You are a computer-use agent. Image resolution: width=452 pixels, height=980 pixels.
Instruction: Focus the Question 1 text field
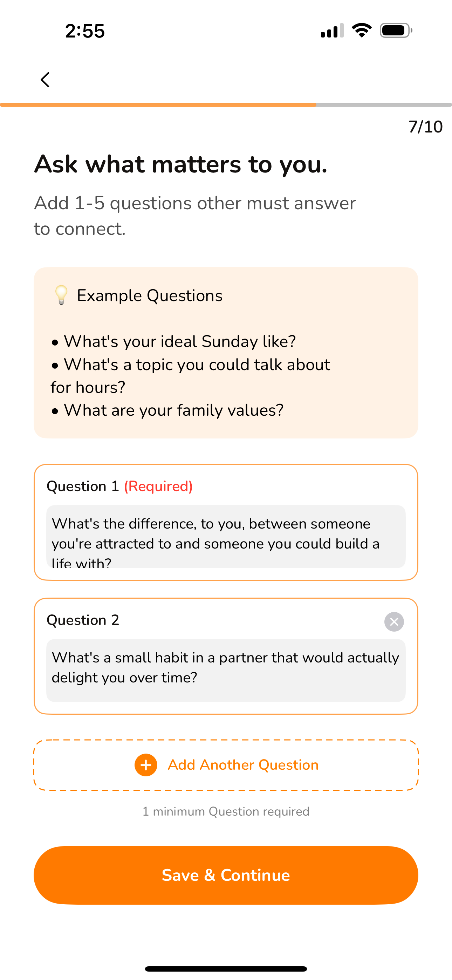pos(226,536)
